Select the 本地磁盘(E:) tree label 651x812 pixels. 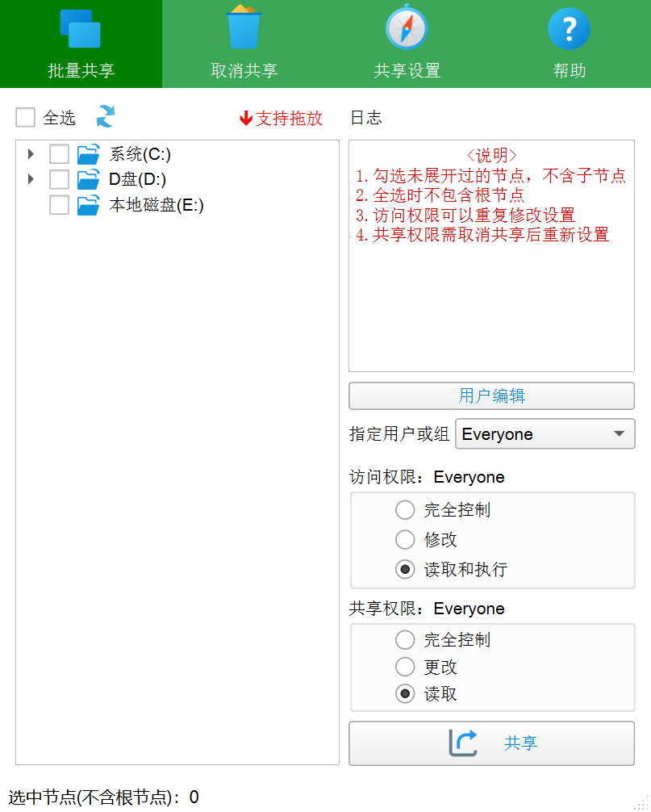click(x=156, y=206)
